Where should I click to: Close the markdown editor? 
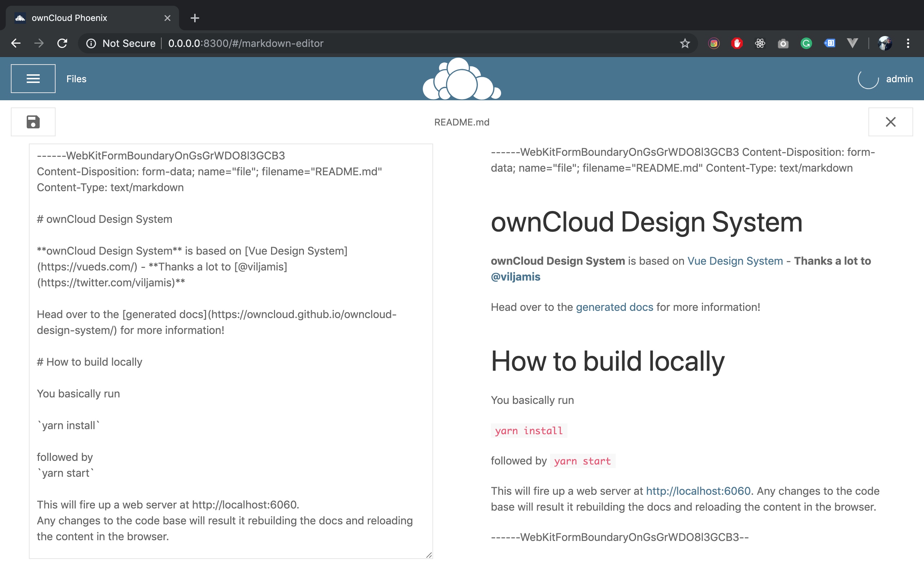click(x=890, y=122)
